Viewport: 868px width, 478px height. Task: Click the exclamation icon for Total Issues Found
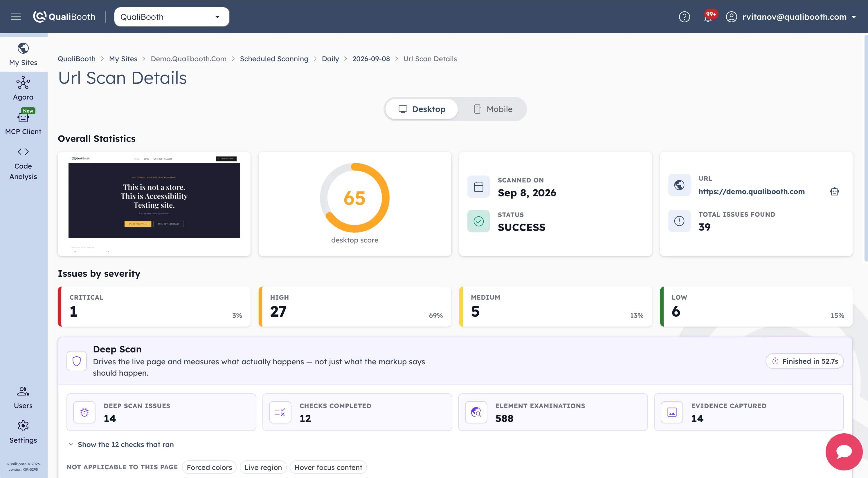pyautogui.click(x=679, y=221)
